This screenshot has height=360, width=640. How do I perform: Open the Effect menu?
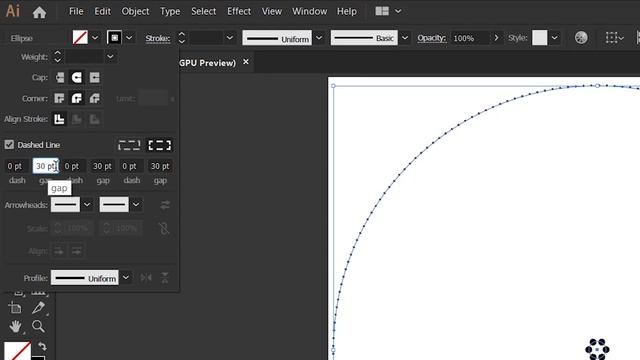pos(239,11)
